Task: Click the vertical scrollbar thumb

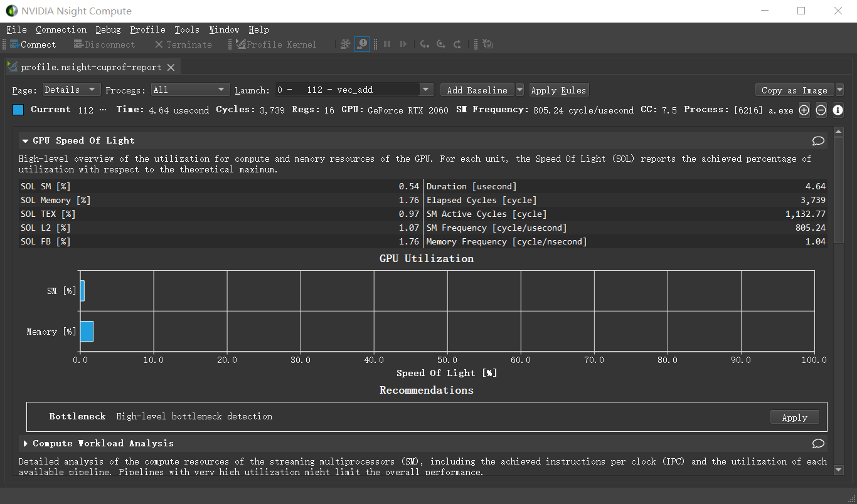Action: click(839, 190)
